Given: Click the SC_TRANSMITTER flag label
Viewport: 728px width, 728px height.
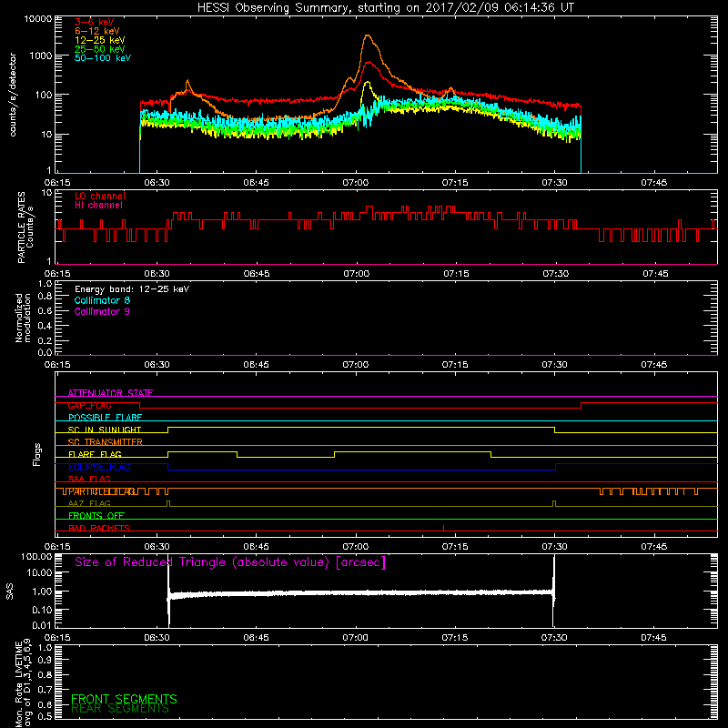Looking at the screenshot, I should coord(105,442).
